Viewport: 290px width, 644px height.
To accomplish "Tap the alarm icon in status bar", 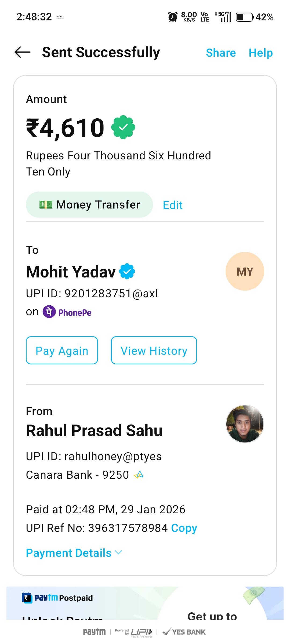I will 173,17.
